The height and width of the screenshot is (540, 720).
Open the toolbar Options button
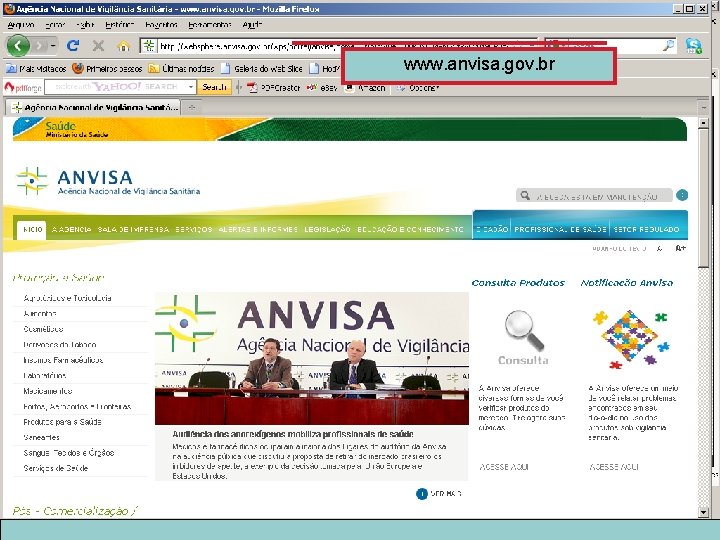[x=418, y=87]
